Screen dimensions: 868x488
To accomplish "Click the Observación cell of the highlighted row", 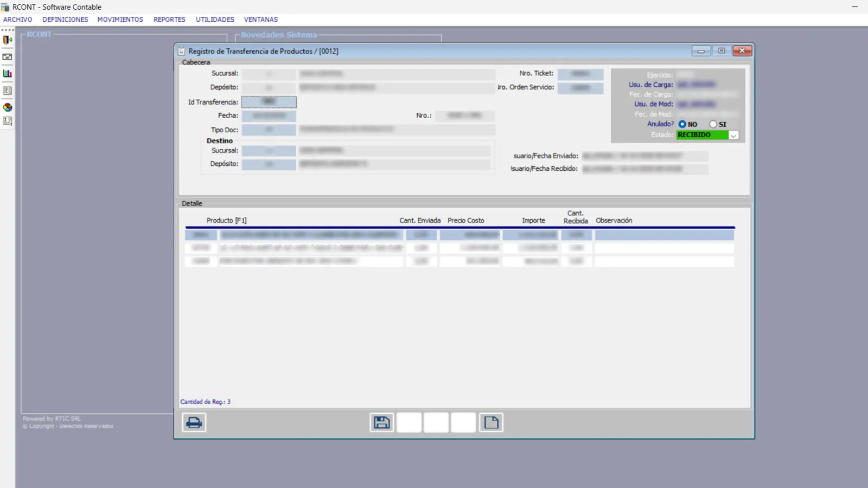I will tap(665, 235).
